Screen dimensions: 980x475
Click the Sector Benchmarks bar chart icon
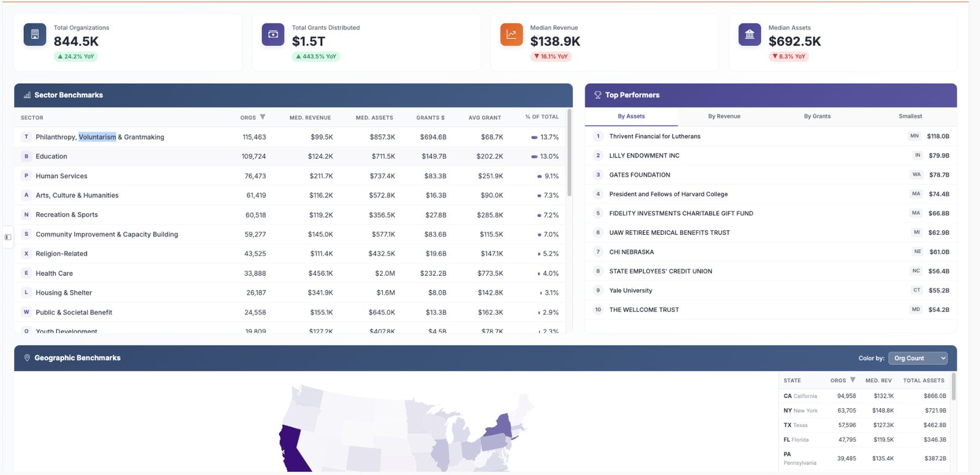click(x=27, y=95)
